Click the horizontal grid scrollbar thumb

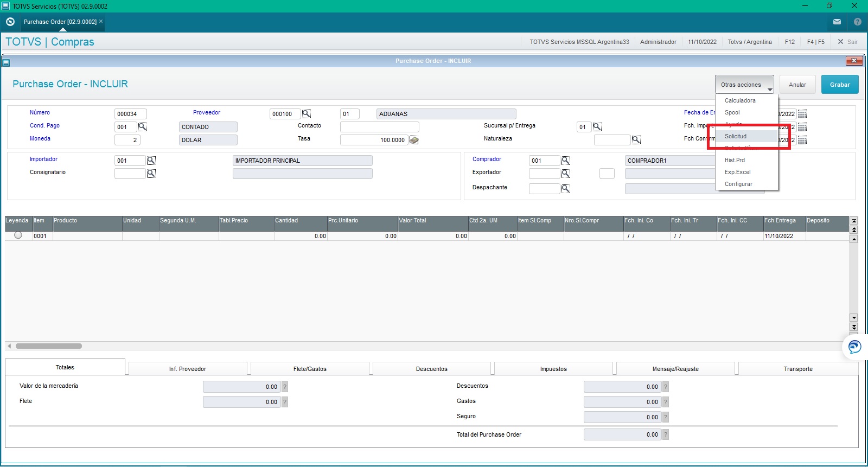coord(49,346)
